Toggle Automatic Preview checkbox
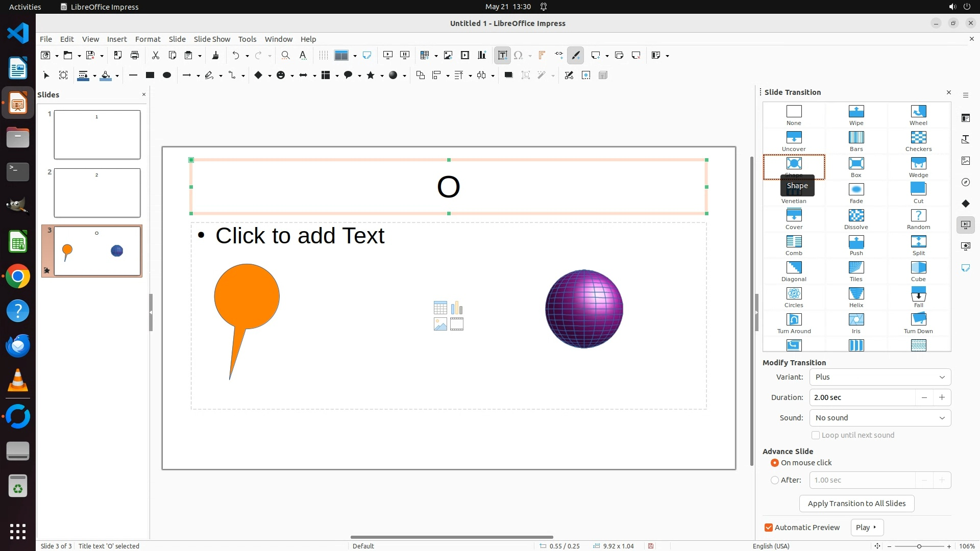 (x=769, y=528)
